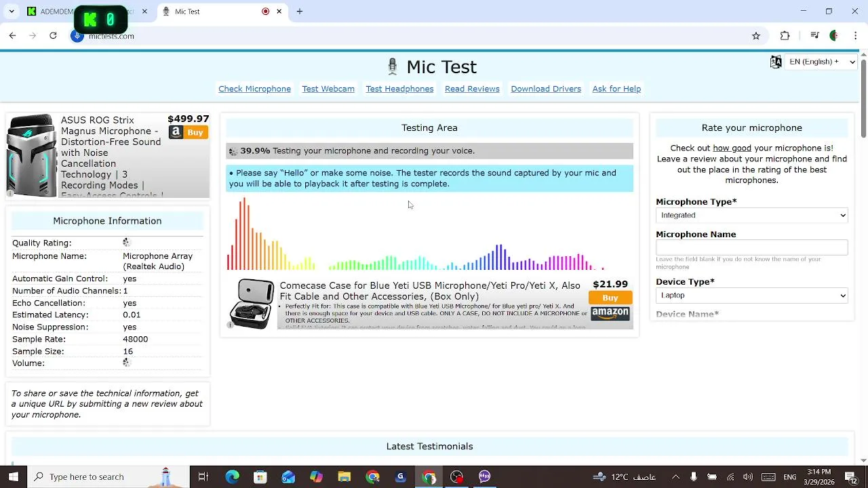Open the EN (English) language selector
Viewport: 868px width, 488px height.
click(822, 62)
